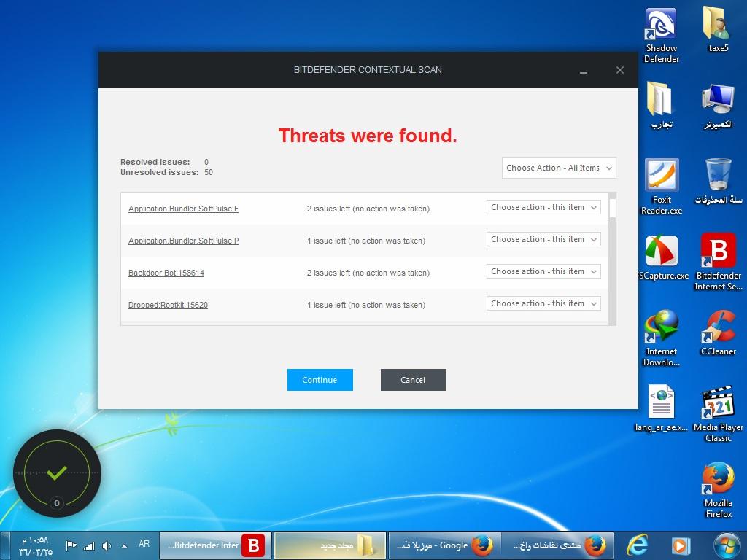Image resolution: width=747 pixels, height=560 pixels.
Task: Open the media player taskbar icon
Action: point(681,545)
